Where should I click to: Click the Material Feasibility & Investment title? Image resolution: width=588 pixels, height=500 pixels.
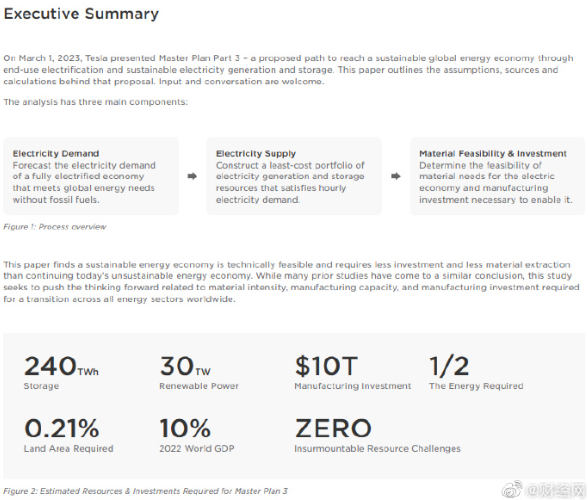point(493,153)
